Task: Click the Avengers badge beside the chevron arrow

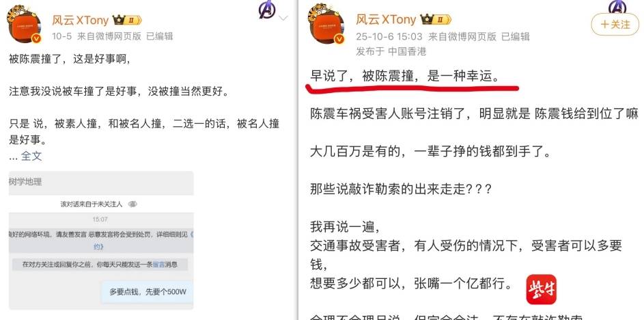Action: [x=266, y=10]
